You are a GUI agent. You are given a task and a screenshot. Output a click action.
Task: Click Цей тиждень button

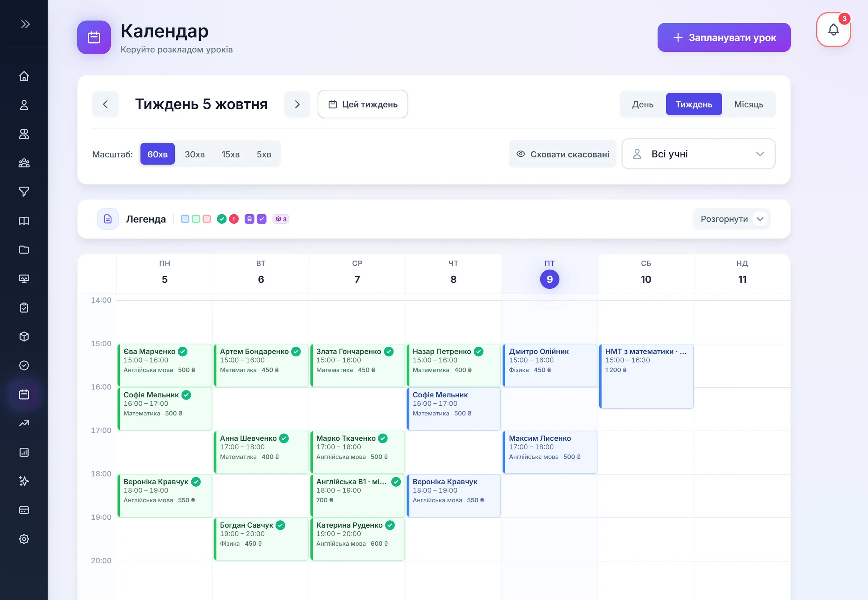363,104
